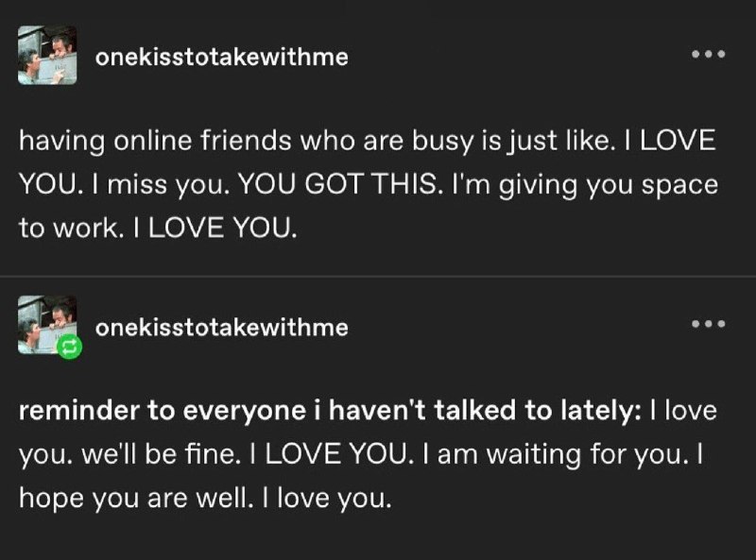
Task: Click "we'll be fine." in the second post
Action: tap(161, 454)
